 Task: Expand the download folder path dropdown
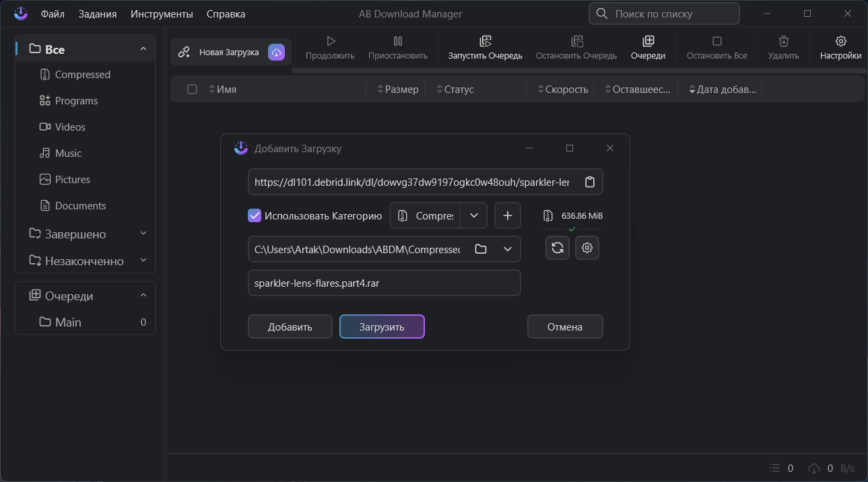click(x=508, y=249)
